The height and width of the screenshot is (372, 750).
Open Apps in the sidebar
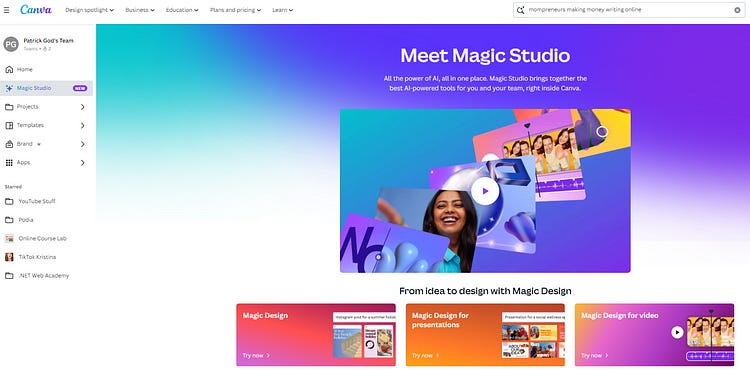point(47,163)
